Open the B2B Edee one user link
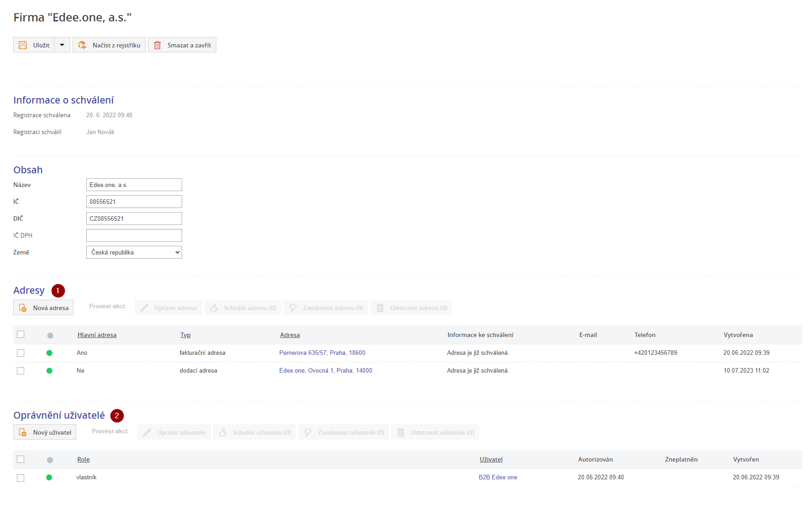This screenshot has width=812, height=514. pos(498,478)
